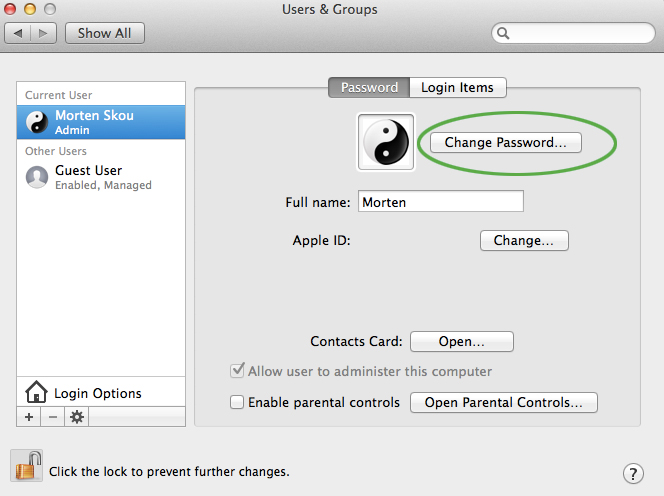Click the 'Other Users' heading text
Image resolution: width=664 pixels, height=496 pixels.
[x=56, y=151]
